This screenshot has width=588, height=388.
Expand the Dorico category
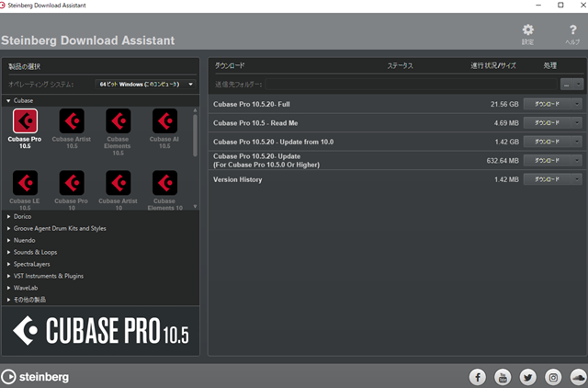tap(9, 216)
